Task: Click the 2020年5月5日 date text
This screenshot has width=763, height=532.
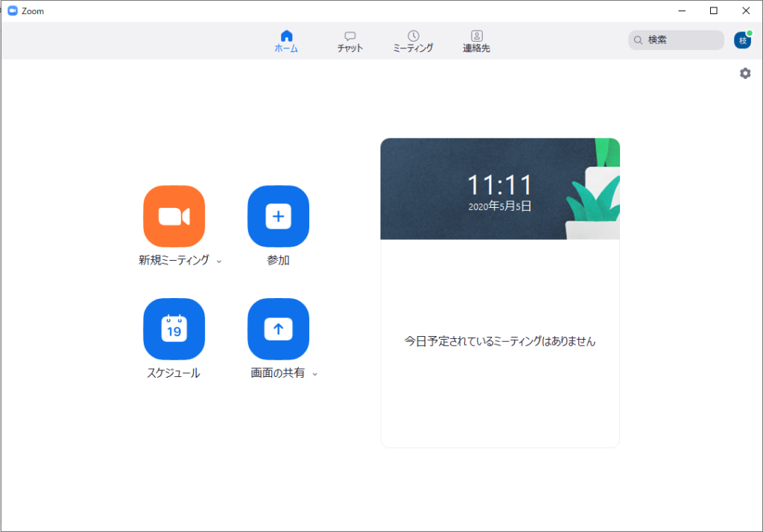Action: pos(500,206)
